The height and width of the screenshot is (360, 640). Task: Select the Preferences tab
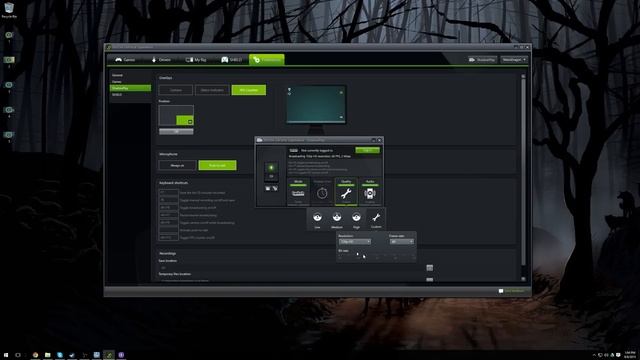click(x=267, y=60)
